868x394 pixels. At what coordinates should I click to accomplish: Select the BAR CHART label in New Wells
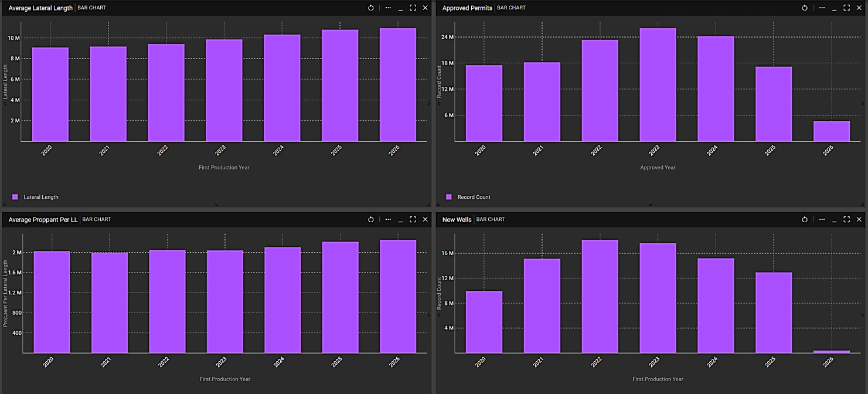pyautogui.click(x=491, y=219)
